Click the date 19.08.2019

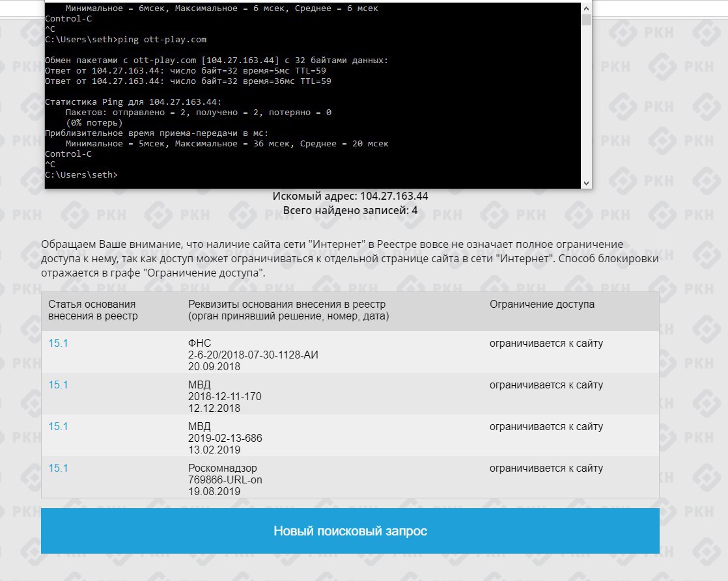[214, 491]
